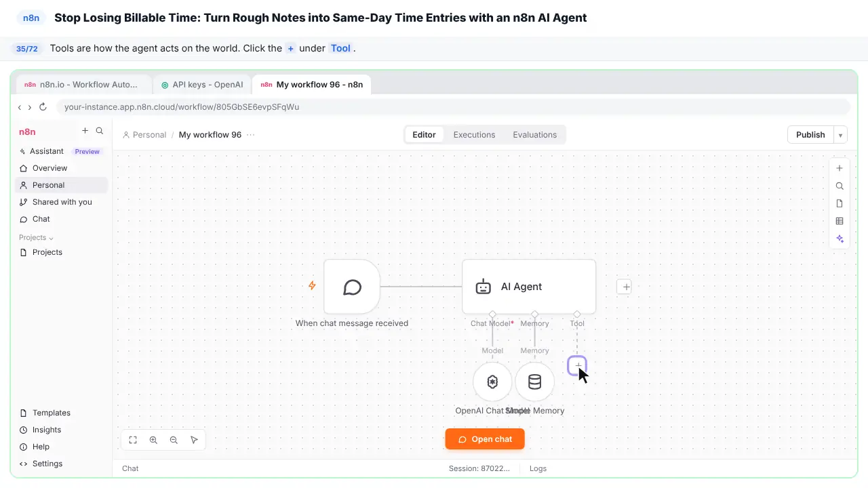This screenshot has width=868, height=488.
Task: Open Settings in the sidebar
Action: pos(61,464)
